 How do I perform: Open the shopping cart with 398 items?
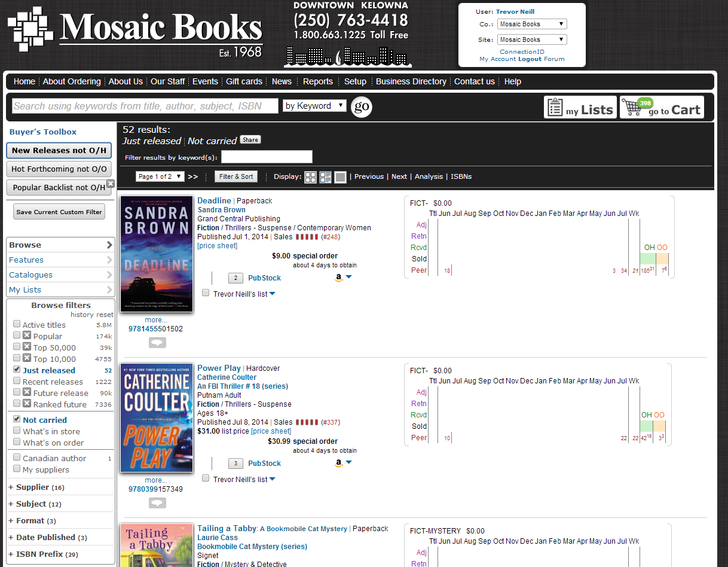pos(662,108)
